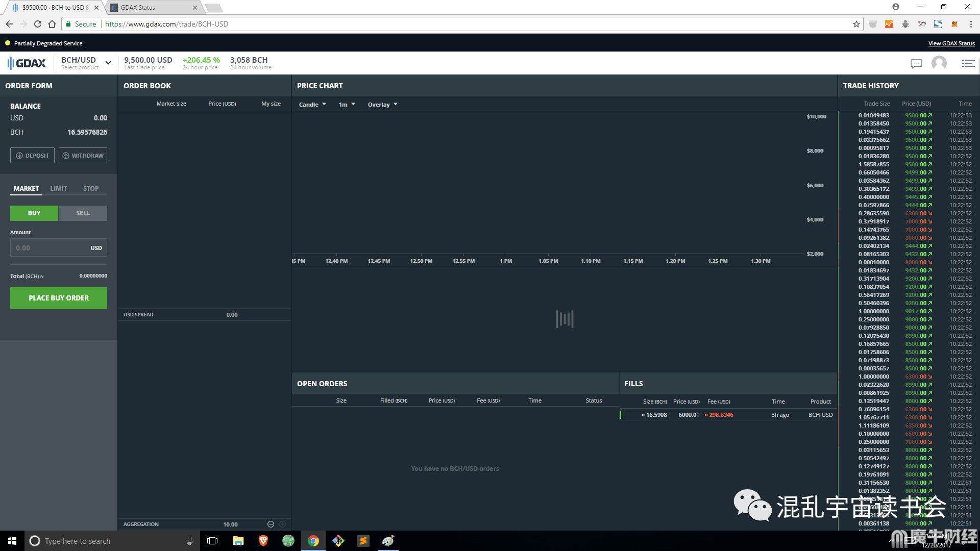Click the aggregation increase plus icon
The height and width of the screenshot is (551, 980).
282,524
